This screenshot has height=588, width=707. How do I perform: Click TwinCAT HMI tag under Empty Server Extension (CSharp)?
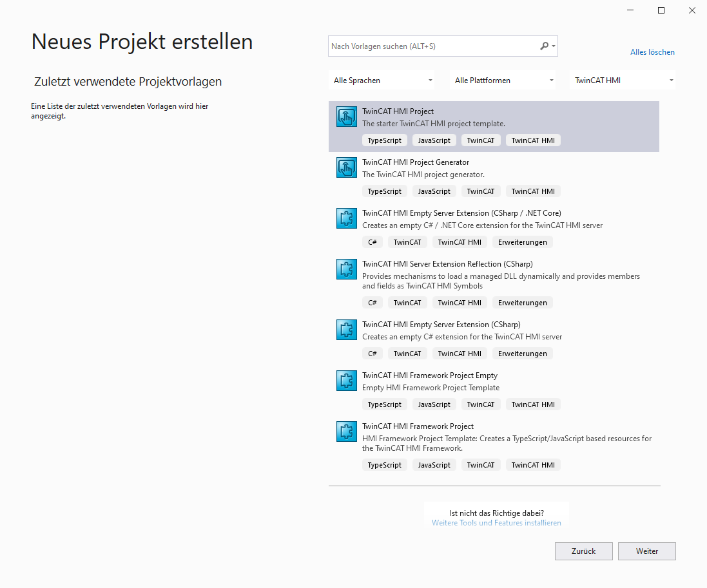pyautogui.click(x=460, y=354)
